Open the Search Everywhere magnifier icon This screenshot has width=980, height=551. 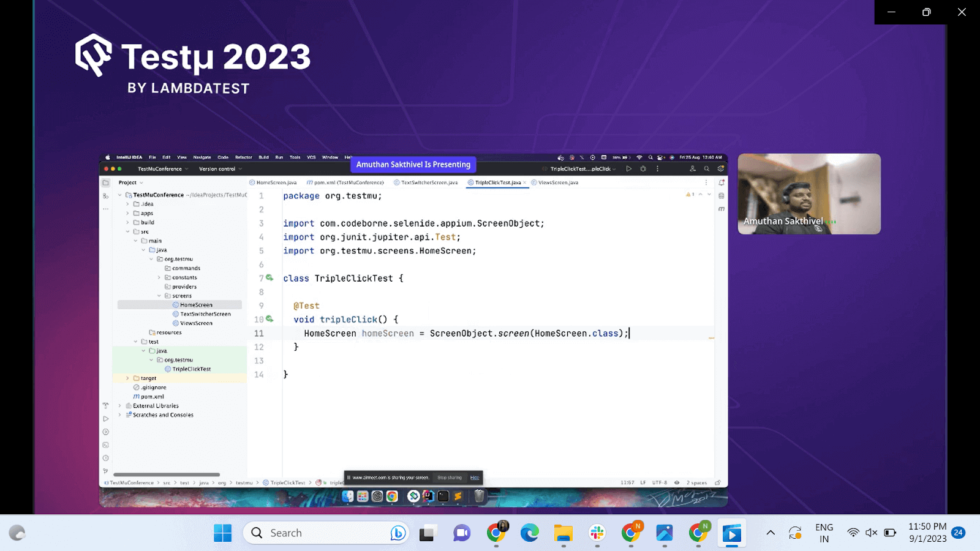[707, 169]
